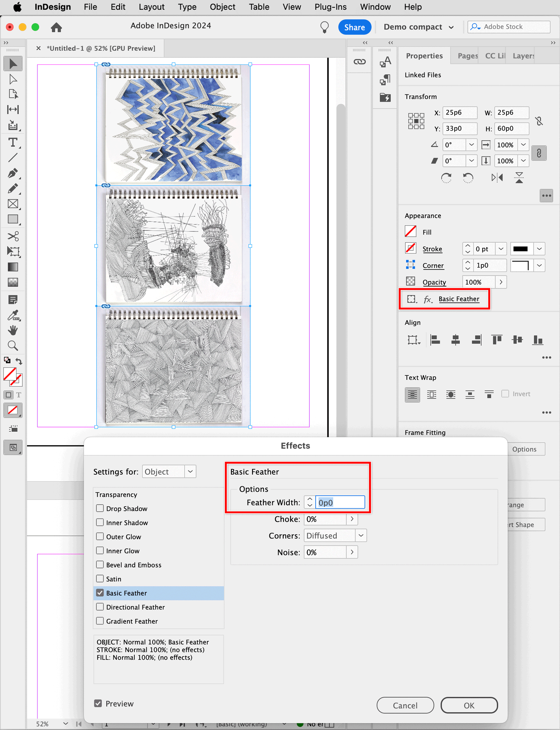This screenshot has width=560, height=730.
Task: Select the Hand tool
Action: point(13,330)
